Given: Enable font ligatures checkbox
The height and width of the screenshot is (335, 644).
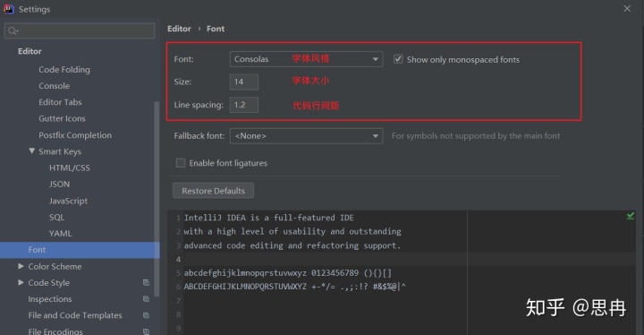Looking at the screenshot, I should 181,163.
